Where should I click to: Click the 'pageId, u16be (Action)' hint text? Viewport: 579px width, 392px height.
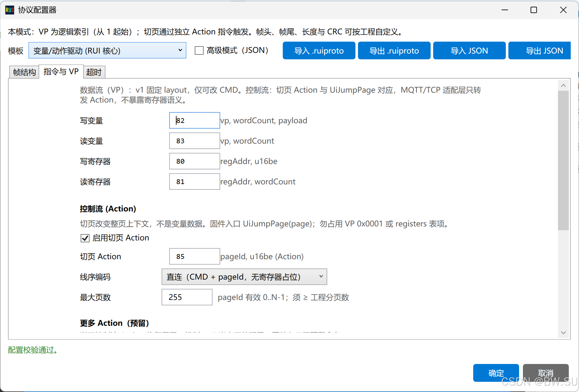(x=262, y=256)
